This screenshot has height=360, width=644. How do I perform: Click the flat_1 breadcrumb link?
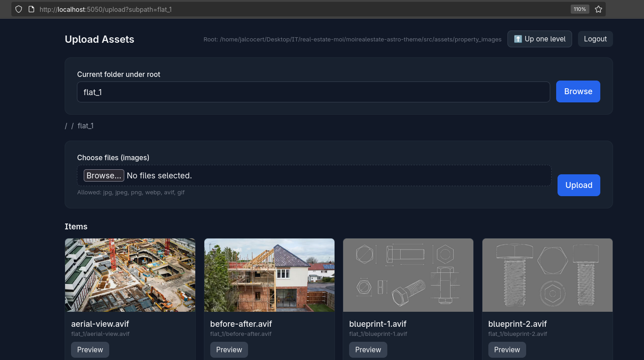86,126
